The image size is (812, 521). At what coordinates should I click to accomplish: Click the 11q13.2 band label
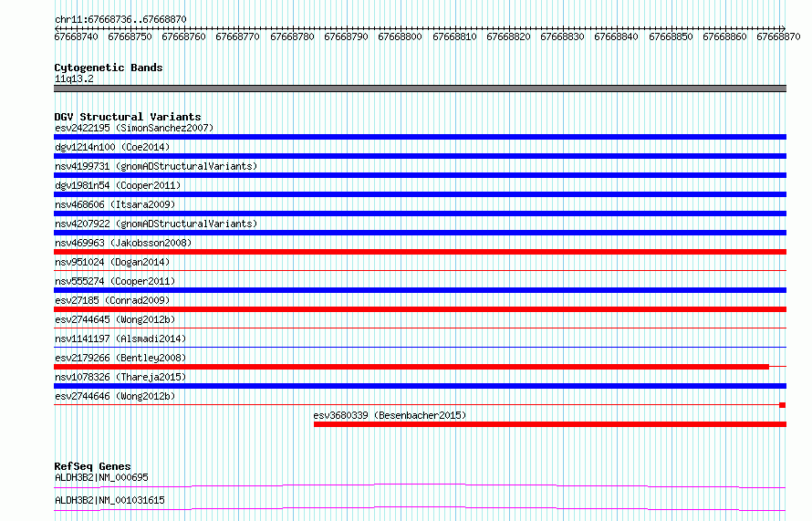point(74,78)
